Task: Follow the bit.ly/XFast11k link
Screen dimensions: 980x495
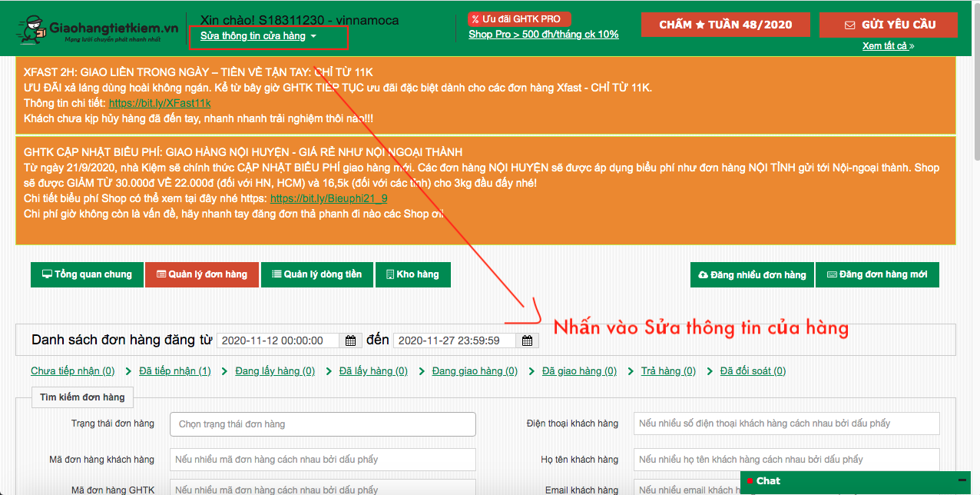Action: [160, 103]
